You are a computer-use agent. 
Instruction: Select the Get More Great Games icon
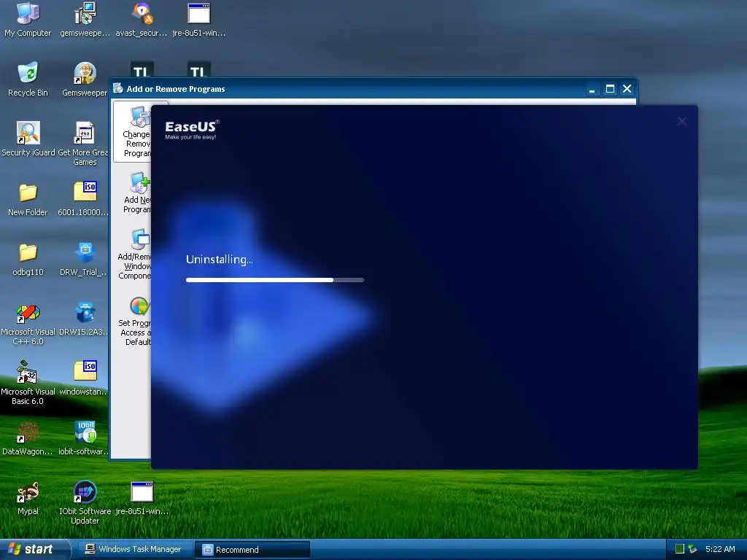85,144
